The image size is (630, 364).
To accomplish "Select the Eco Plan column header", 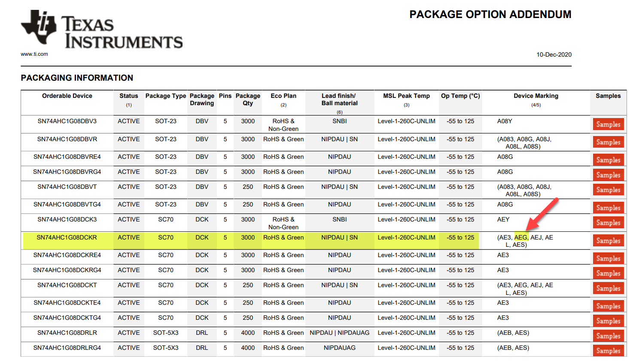I will (283, 96).
